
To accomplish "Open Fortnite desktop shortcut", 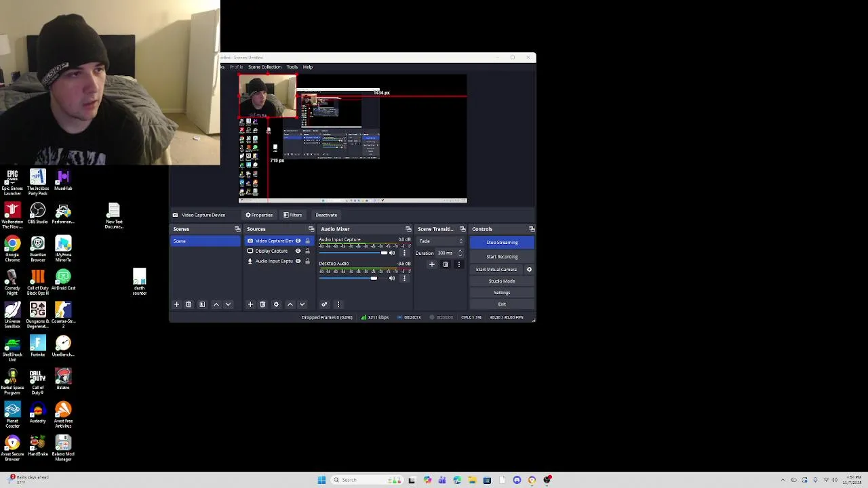I will [38, 346].
